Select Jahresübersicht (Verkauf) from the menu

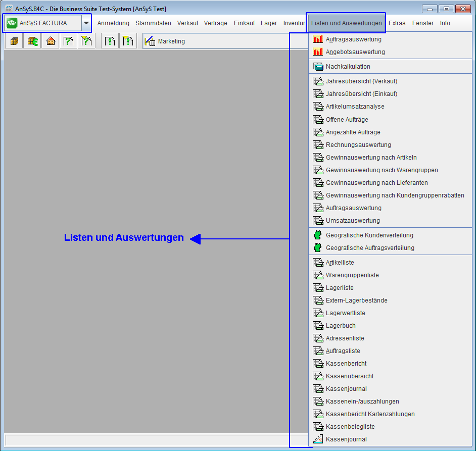click(x=361, y=81)
